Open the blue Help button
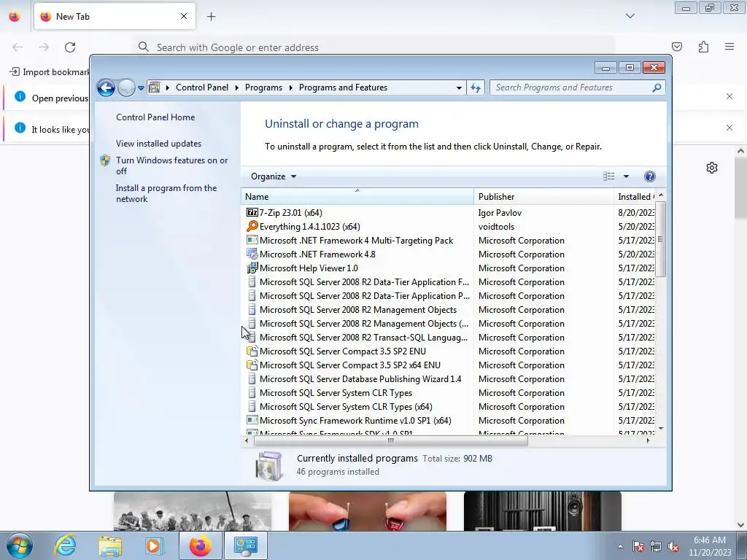The height and width of the screenshot is (560, 747). click(649, 176)
